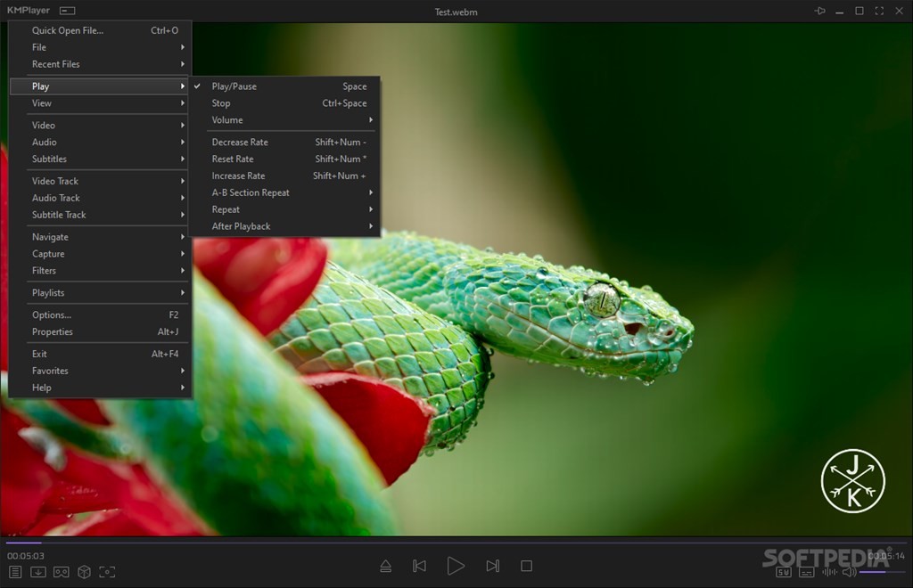Open the Subtitles submenu
Image resolution: width=913 pixels, height=588 pixels.
click(49, 159)
